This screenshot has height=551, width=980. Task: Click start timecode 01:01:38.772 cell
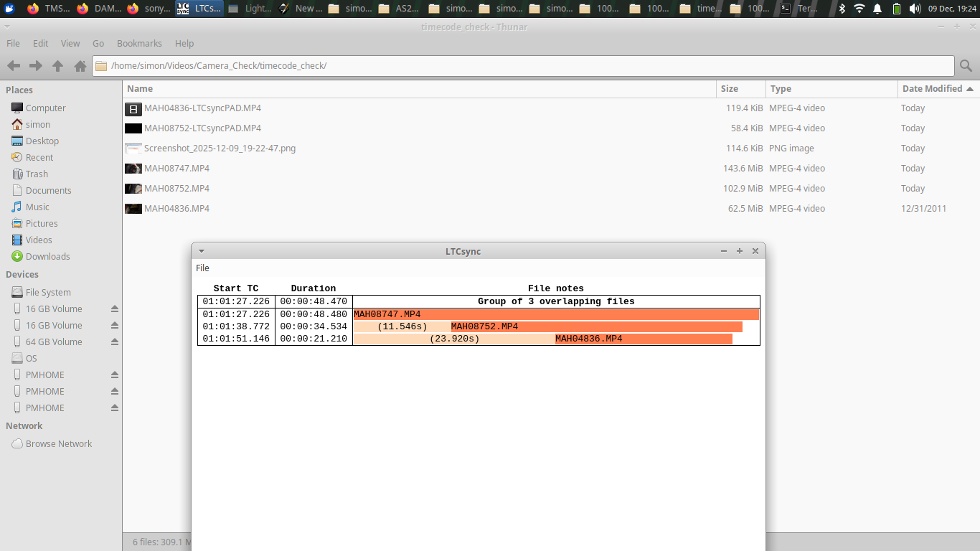[x=236, y=326]
